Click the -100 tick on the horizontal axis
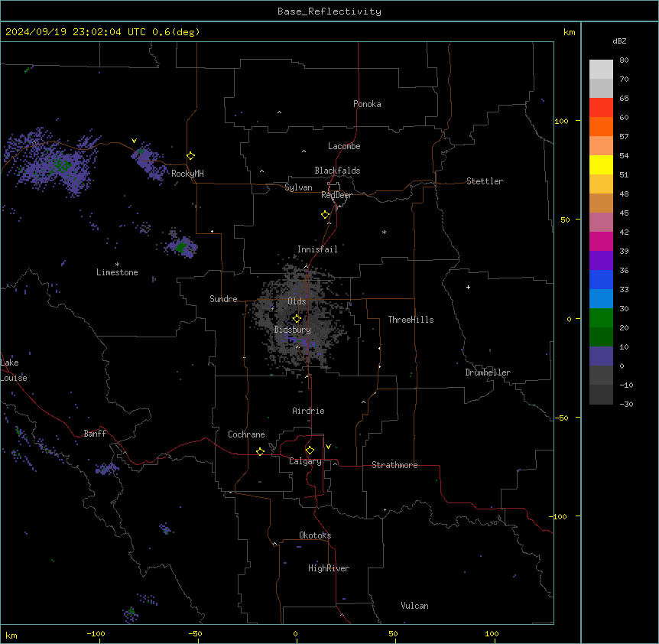This screenshot has height=644, width=659. (96, 633)
